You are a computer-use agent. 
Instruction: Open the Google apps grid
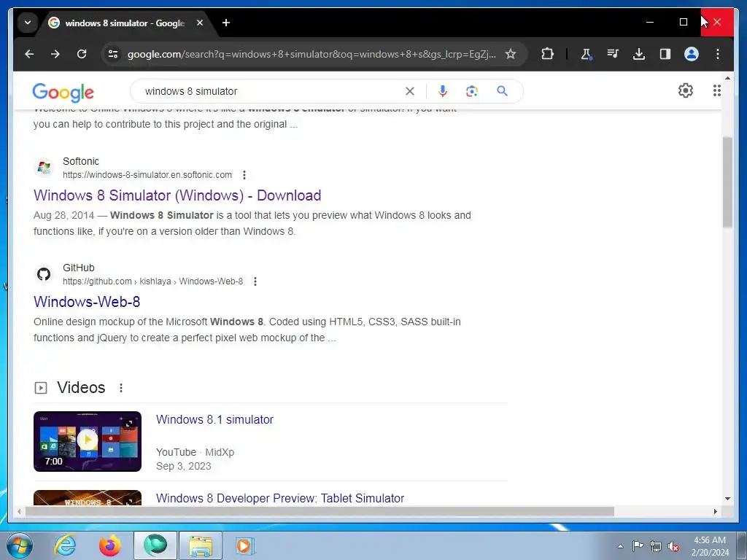click(716, 90)
